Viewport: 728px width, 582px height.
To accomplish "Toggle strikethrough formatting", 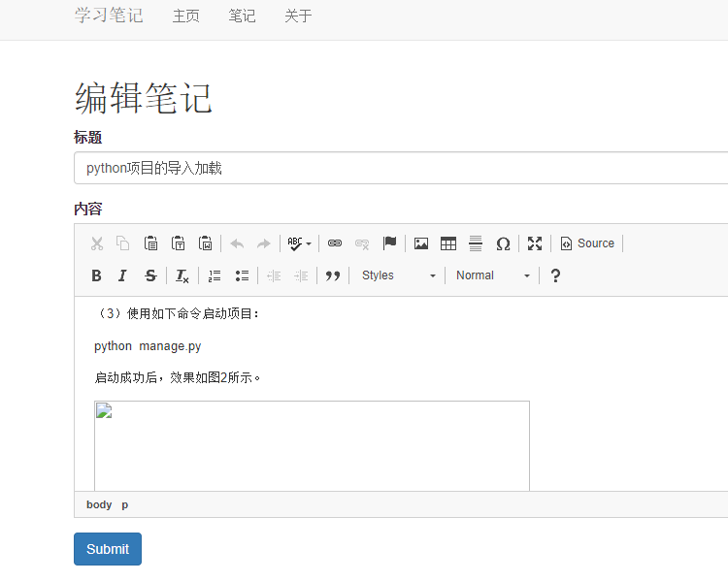I will click(x=149, y=275).
